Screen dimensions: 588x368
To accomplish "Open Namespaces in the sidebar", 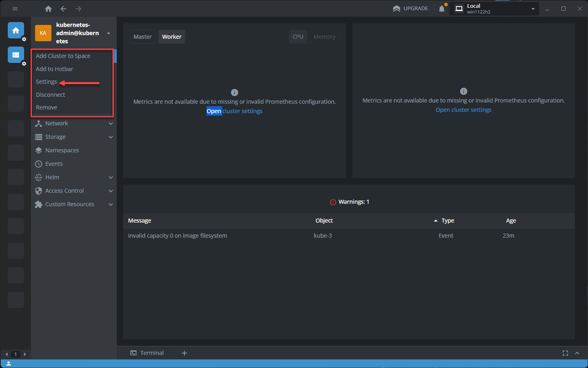I will (x=62, y=150).
